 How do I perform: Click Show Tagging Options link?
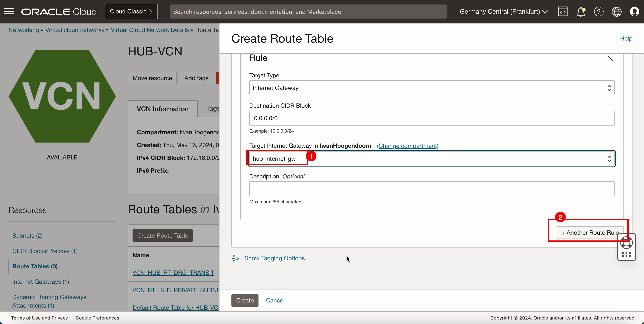pos(275,258)
